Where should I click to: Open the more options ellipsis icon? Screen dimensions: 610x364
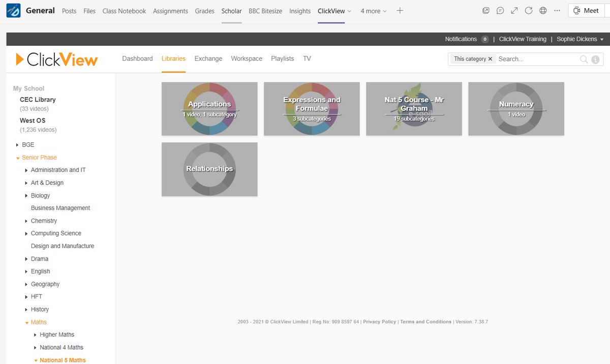click(x=558, y=11)
